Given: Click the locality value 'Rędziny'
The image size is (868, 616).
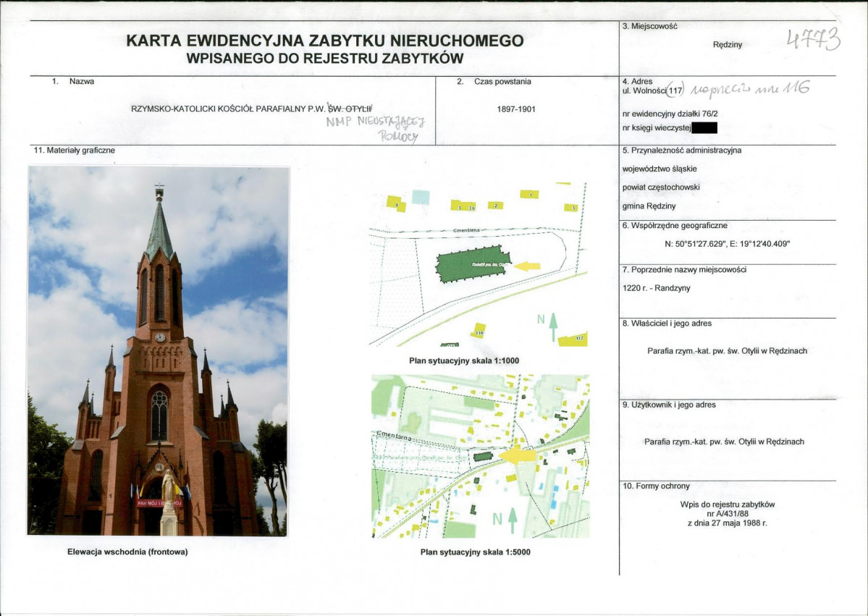Looking at the screenshot, I should click(x=728, y=44).
